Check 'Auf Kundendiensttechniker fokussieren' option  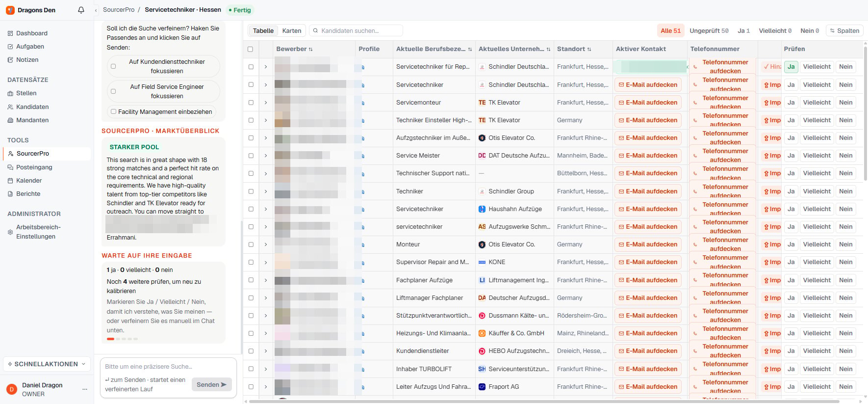click(113, 66)
